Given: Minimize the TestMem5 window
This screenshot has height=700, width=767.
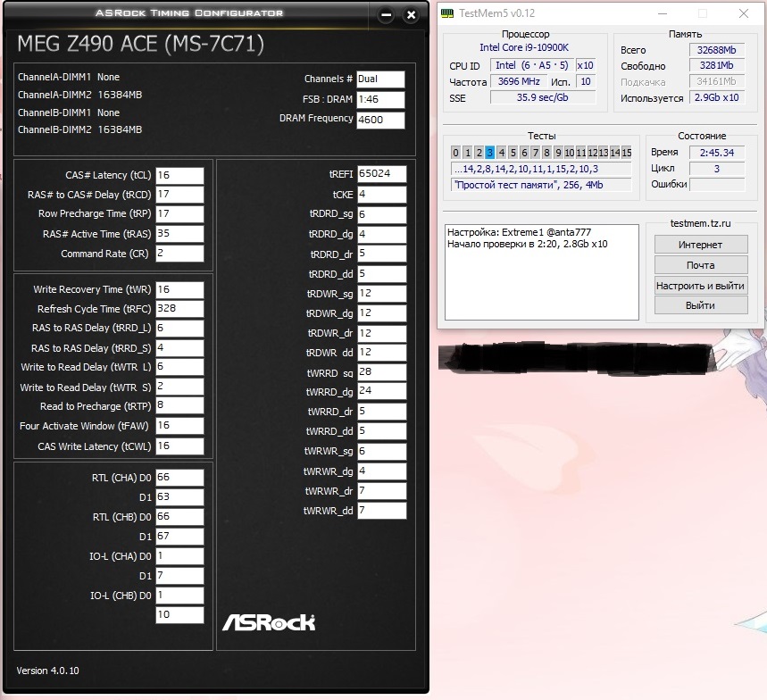Looking at the screenshot, I should click(x=663, y=13).
